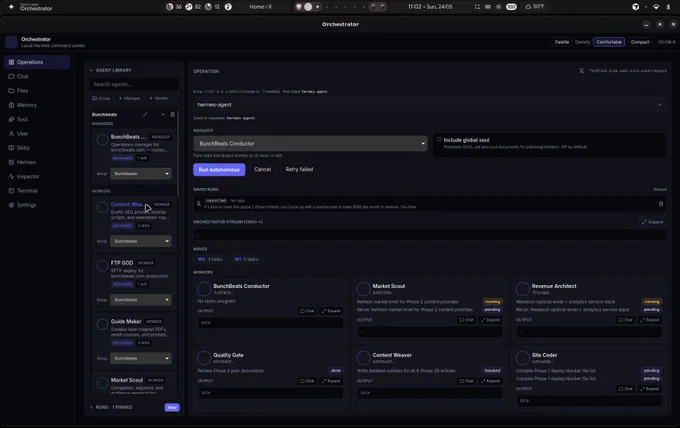Screen dimensions: 680x428
Task: Open the Soul section
Action: click(37, 119)
